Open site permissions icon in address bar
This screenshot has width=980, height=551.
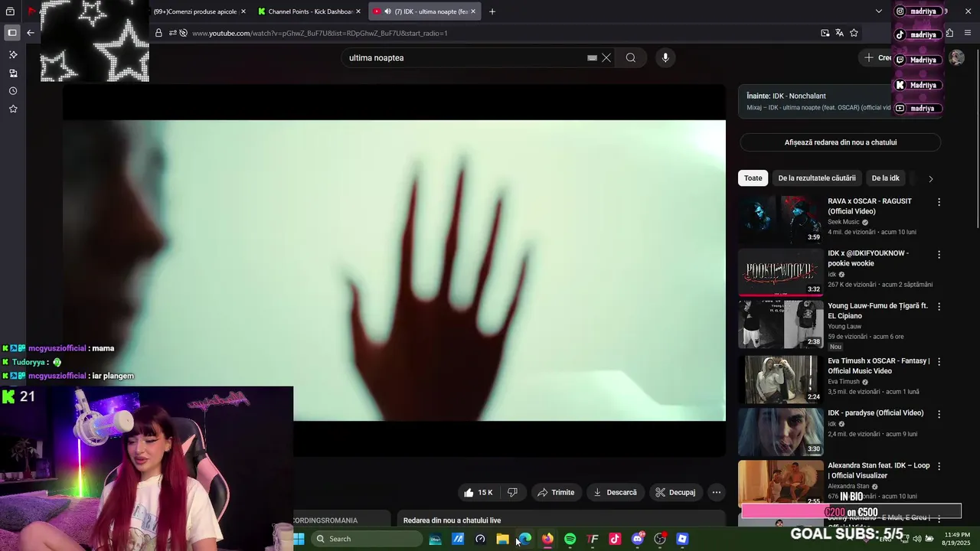(173, 33)
